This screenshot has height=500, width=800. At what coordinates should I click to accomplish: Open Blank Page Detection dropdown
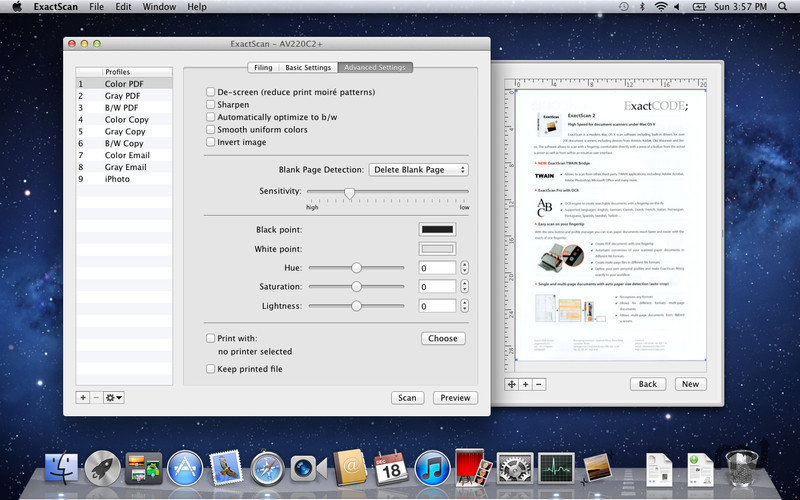click(x=418, y=170)
